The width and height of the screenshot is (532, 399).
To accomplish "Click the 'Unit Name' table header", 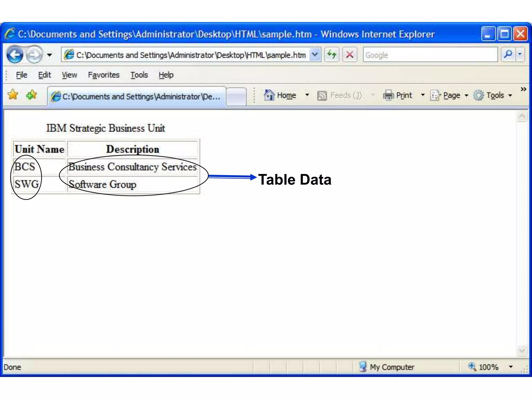I will [x=39, y=149].
